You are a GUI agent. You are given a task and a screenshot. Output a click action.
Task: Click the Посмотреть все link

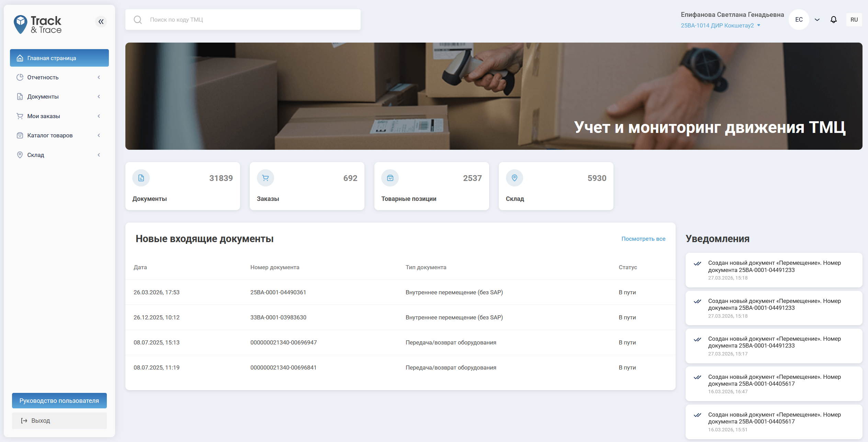(x=643, y=239)
